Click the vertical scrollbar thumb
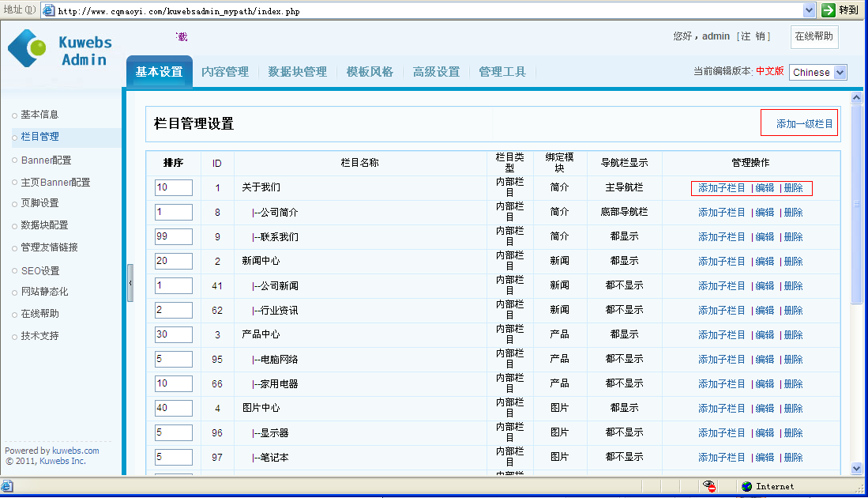Screen dimensions: 868x498 (856, 204)
